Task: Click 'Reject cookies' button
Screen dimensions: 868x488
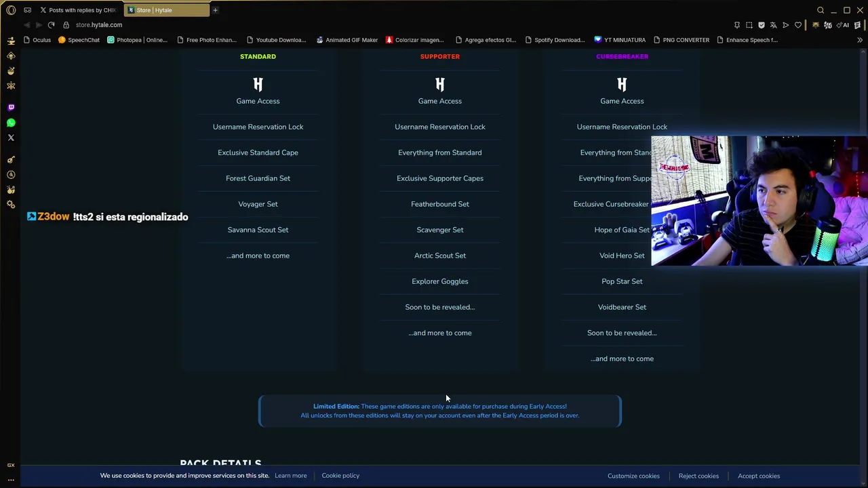Action: click(x=698, y=476)
